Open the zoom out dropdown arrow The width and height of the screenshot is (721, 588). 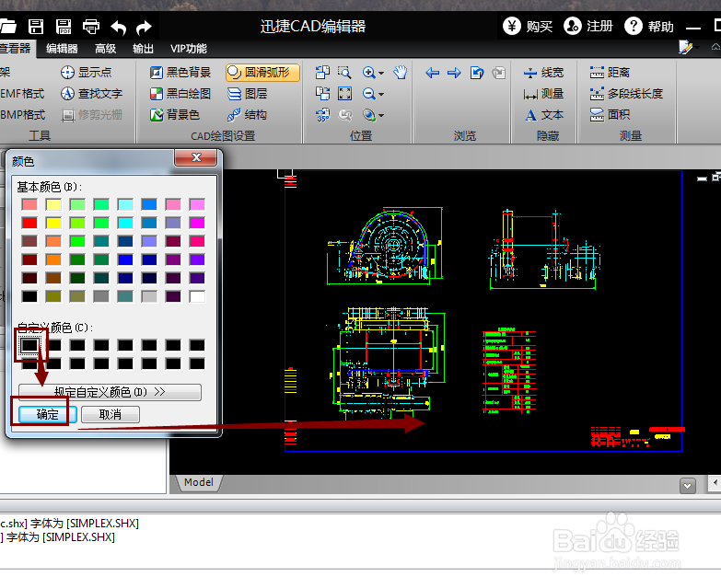click(x=381, y=95)
